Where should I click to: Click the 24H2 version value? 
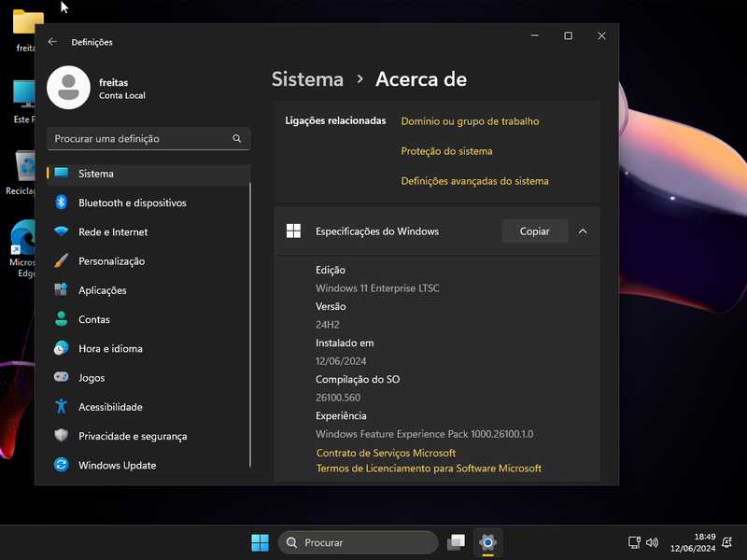(328, 325)
